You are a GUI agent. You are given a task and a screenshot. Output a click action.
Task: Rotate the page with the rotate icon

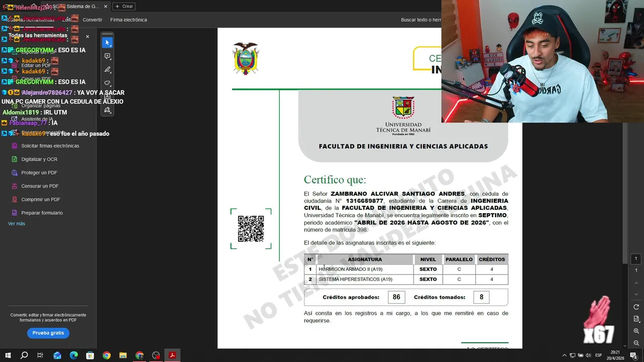636,307
